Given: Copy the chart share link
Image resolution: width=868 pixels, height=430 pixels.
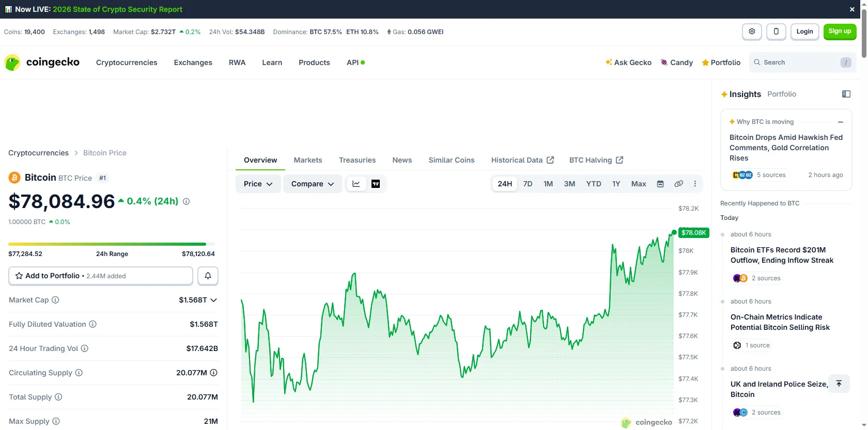Looking at the screenshot, I should pyautogui.click(x=678, y=184).
